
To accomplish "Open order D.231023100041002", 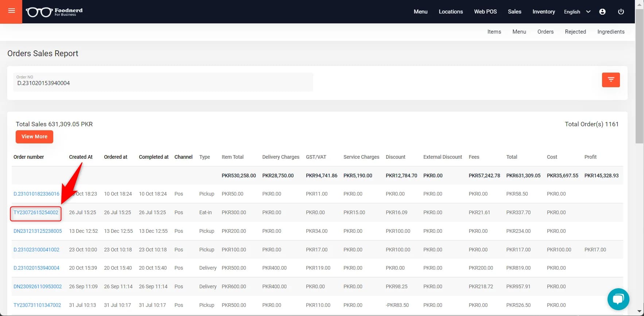I will [x=36, y=250].
